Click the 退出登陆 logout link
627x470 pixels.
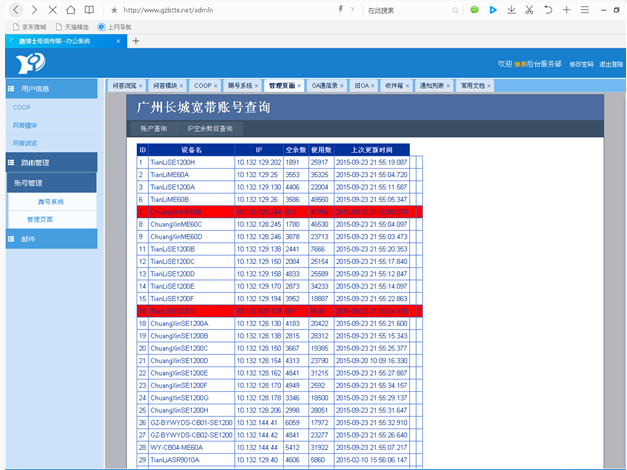point(610,64)
